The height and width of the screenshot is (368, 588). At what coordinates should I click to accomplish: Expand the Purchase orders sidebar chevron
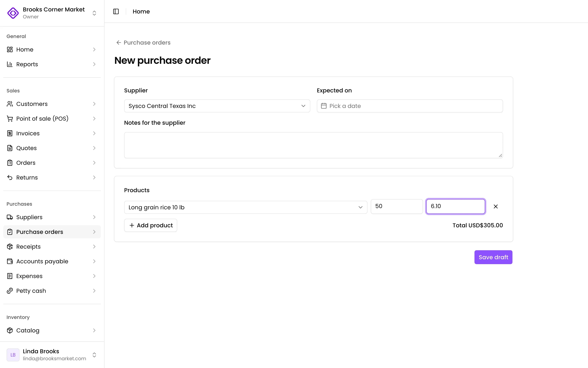point(94,232)
